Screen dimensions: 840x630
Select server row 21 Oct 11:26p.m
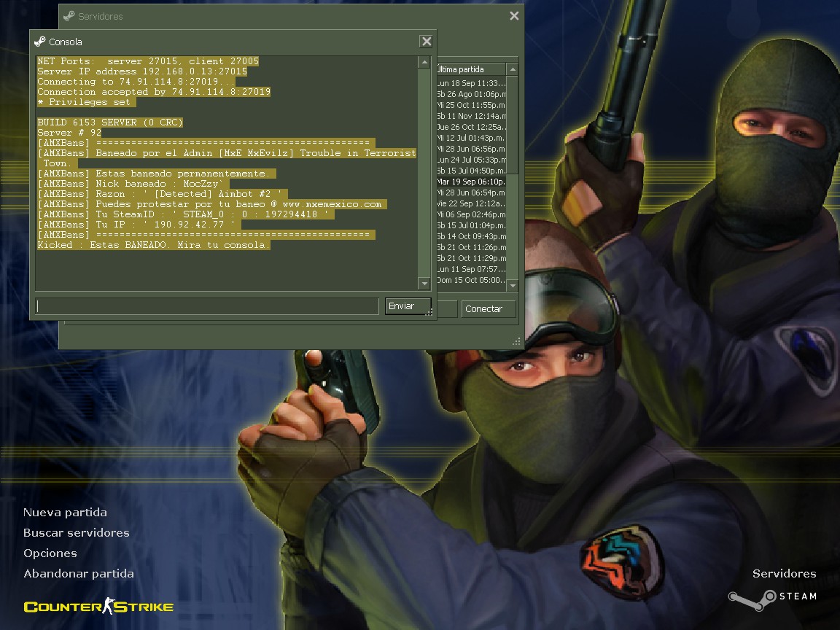pos(471,247)
